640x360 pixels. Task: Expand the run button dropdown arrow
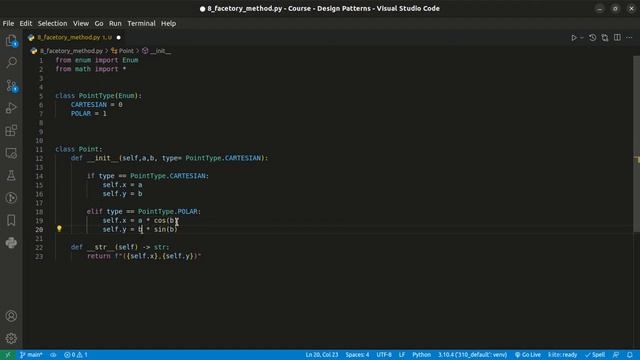point(582,38)
